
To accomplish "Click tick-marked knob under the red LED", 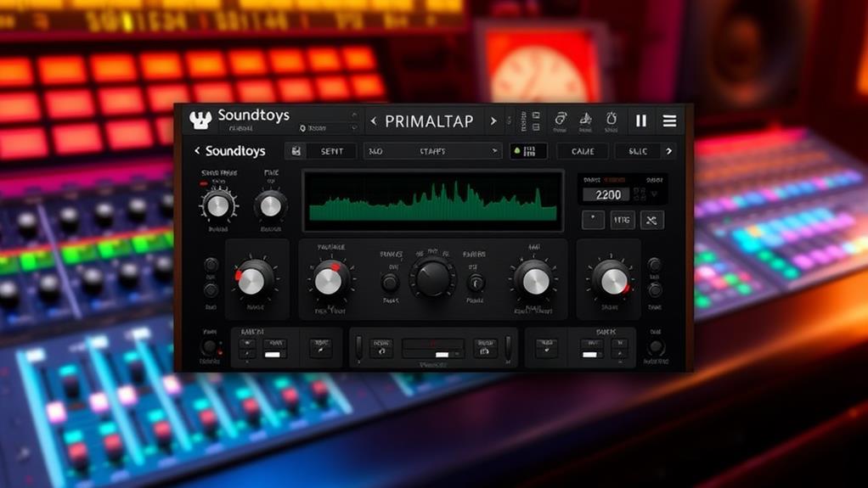I will pos(218,206).
